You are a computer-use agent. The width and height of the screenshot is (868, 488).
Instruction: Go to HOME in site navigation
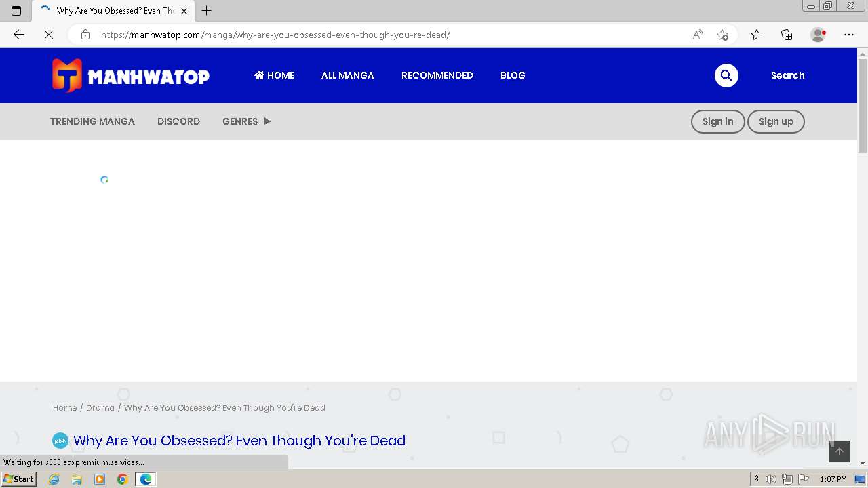coord(274,75)
